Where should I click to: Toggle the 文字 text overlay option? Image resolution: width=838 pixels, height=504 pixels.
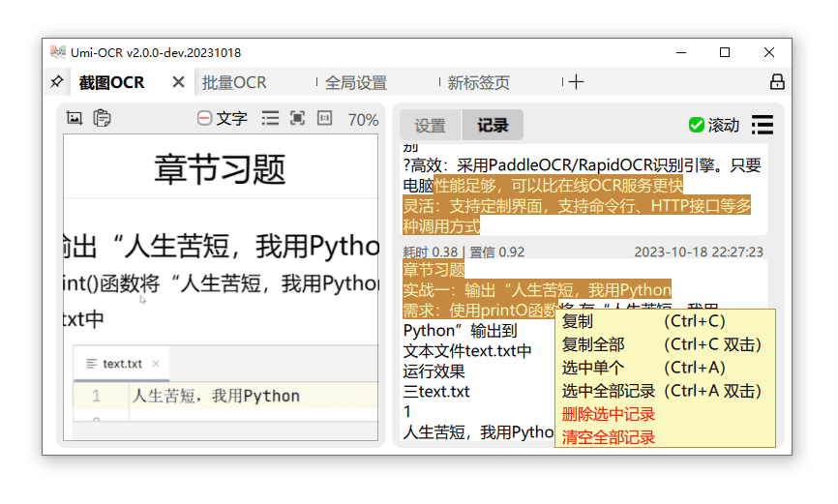(223, 118)
